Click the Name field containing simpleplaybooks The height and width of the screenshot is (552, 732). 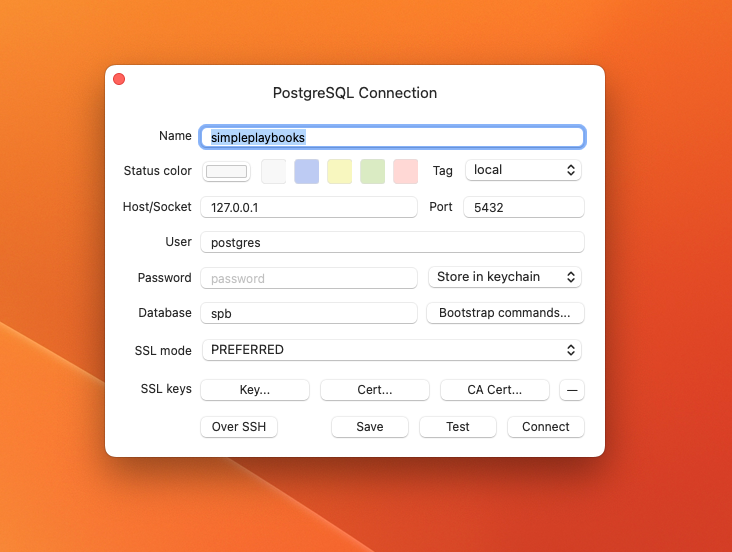(392, 137)
